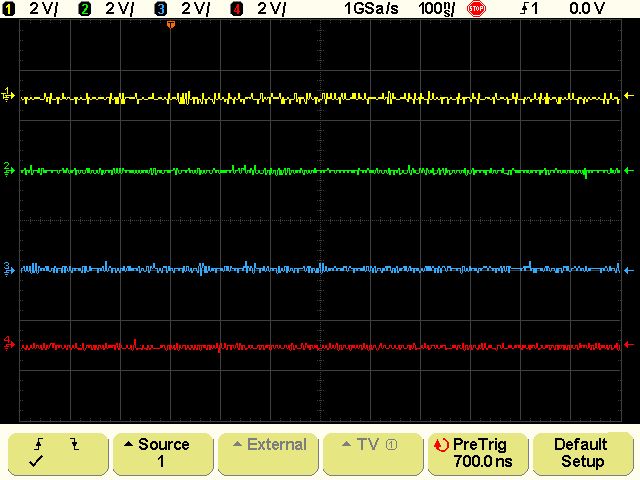The image size is (640, 480).
Task: Click yellow trigger level arrow on right edge
Action: coord(629,96)
